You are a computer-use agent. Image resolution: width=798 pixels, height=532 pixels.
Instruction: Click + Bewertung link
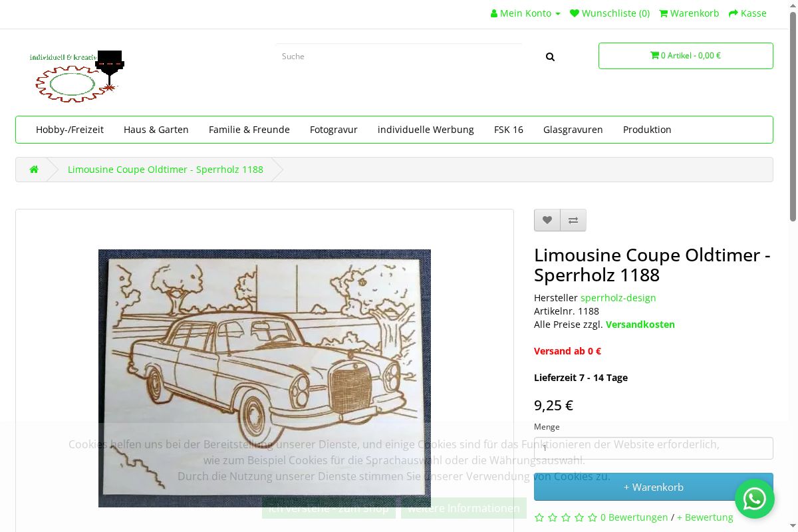pyautogui.click(x=705, y=517)
